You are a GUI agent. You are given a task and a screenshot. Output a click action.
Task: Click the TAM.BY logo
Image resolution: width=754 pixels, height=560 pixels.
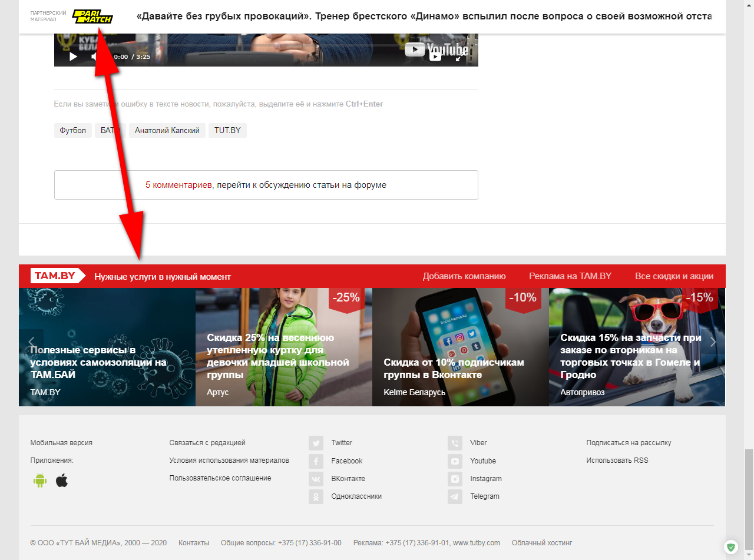click(x=58, y=276)
